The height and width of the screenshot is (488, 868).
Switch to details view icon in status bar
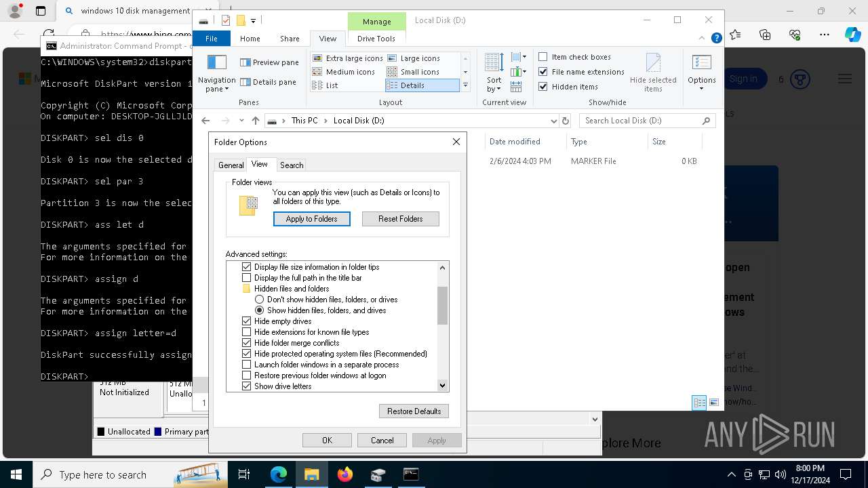pos(699,403)
